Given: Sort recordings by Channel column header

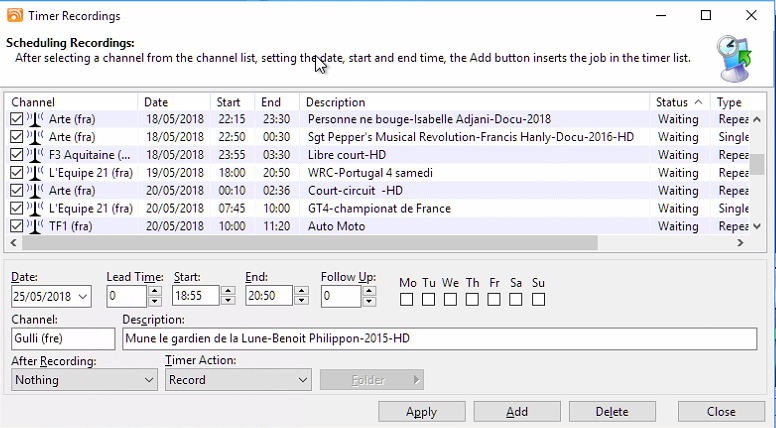Looking at the screenshot, I should pos(70,102).
